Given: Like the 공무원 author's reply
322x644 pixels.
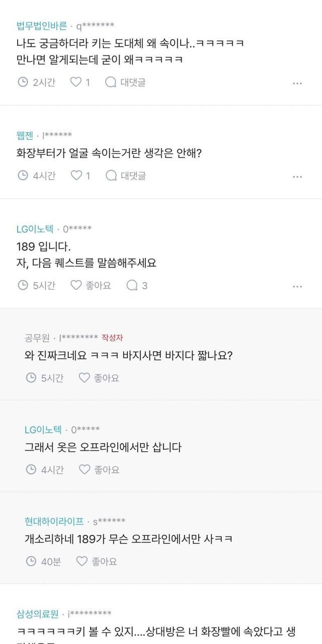Looking at the screenshot, I should (85, 378).
